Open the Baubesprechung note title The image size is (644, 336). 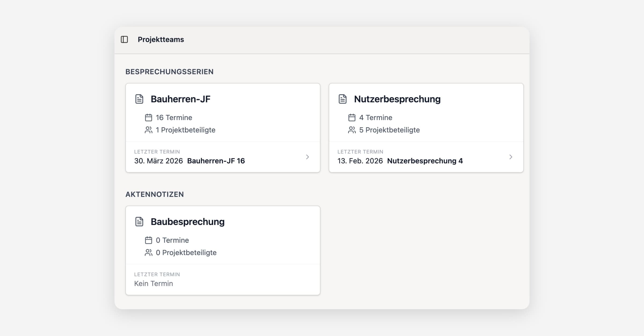[x=187, y=222]
